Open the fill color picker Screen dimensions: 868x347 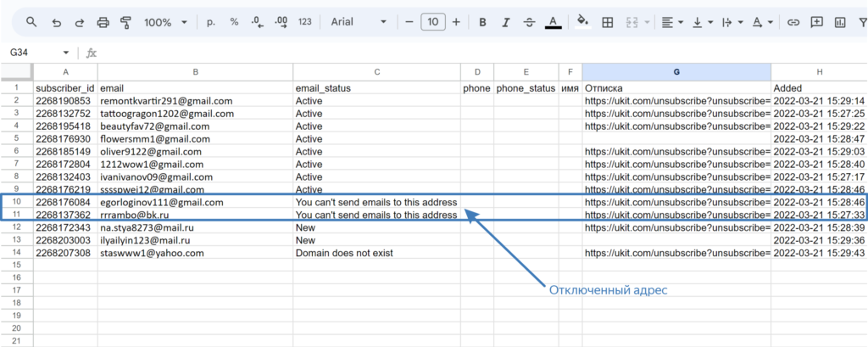[x=583, y=22]
